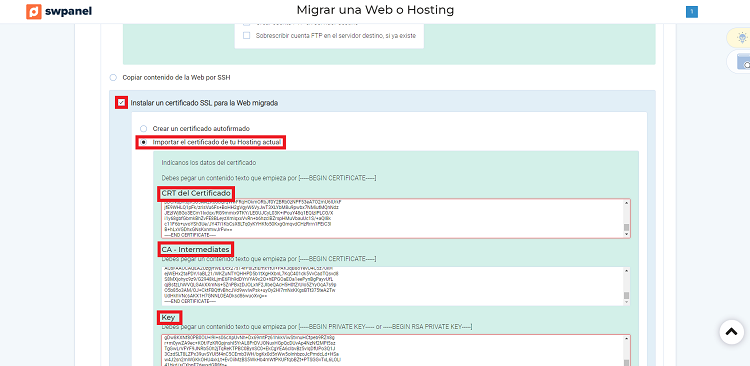This screenshot has height=366, width=750.
Task: Click the up arrow of CA Intermediates scrollbar
Action: point(627,271)
